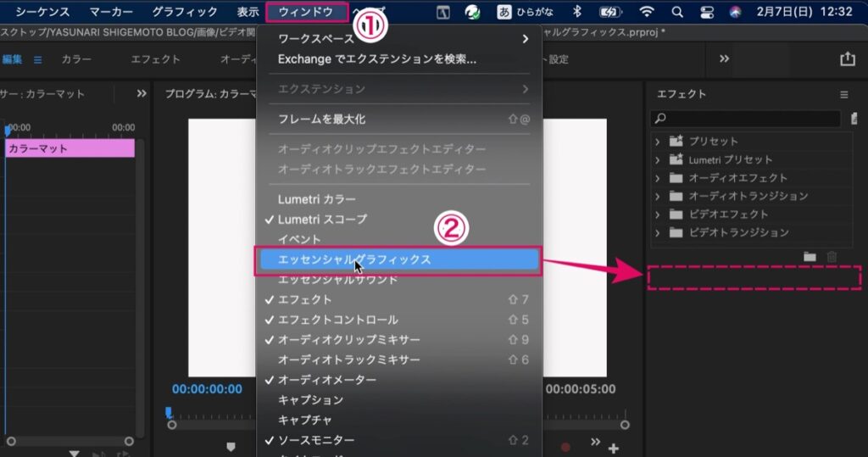Expand ビデオトランジション folder chevron
This screenshot has height=457, width=868.
coord(657,233)
